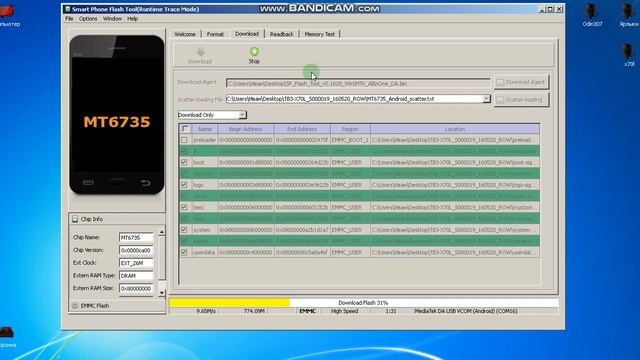Open the File menu

pyautogui.click(x=69, y=19)
